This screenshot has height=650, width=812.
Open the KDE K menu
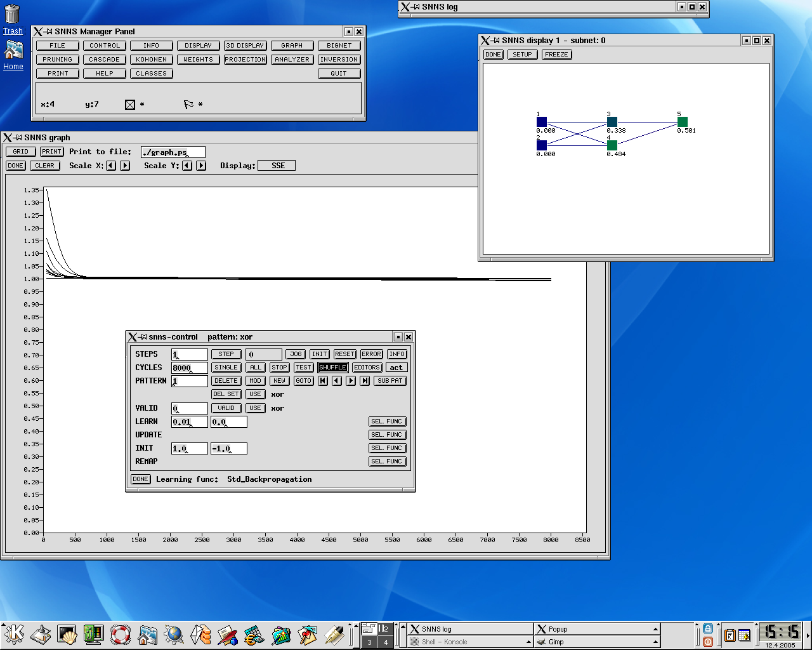point(14,634)
